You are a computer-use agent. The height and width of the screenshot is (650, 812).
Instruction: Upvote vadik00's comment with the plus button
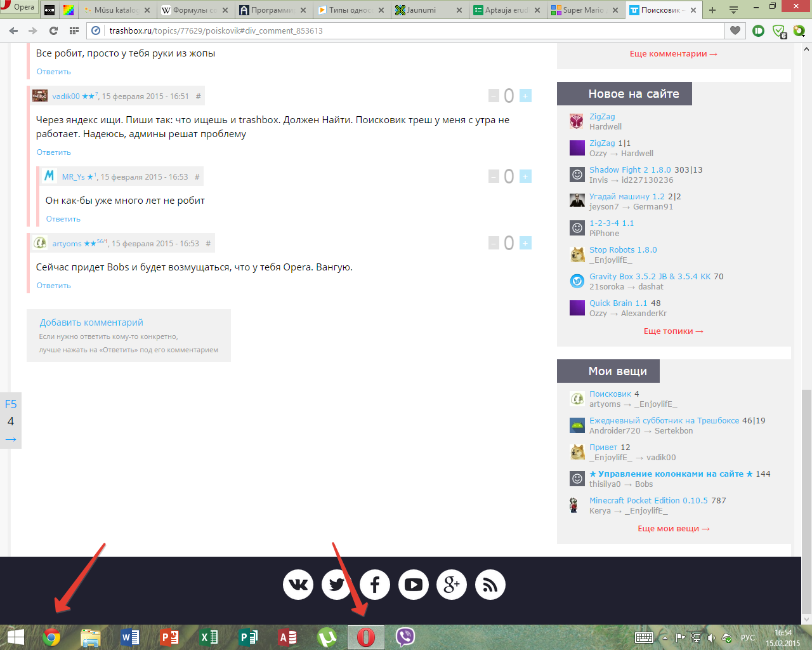[x=525, y=96]
